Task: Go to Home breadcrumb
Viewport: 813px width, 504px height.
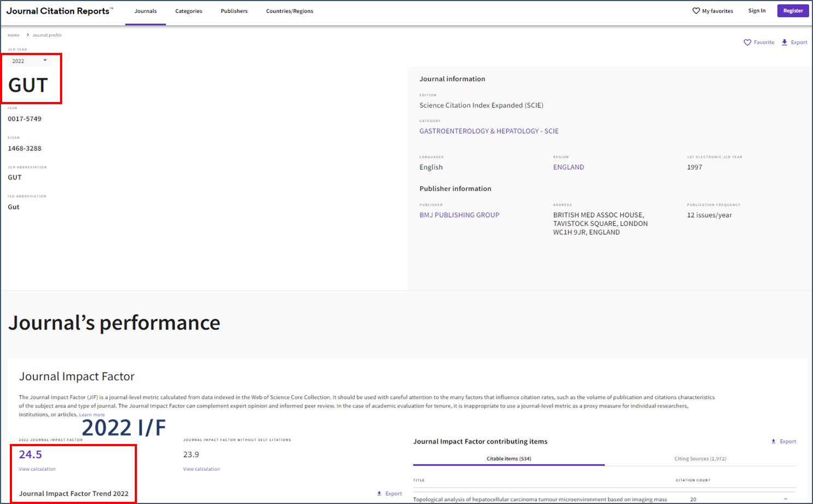Action: coord(14,35)
